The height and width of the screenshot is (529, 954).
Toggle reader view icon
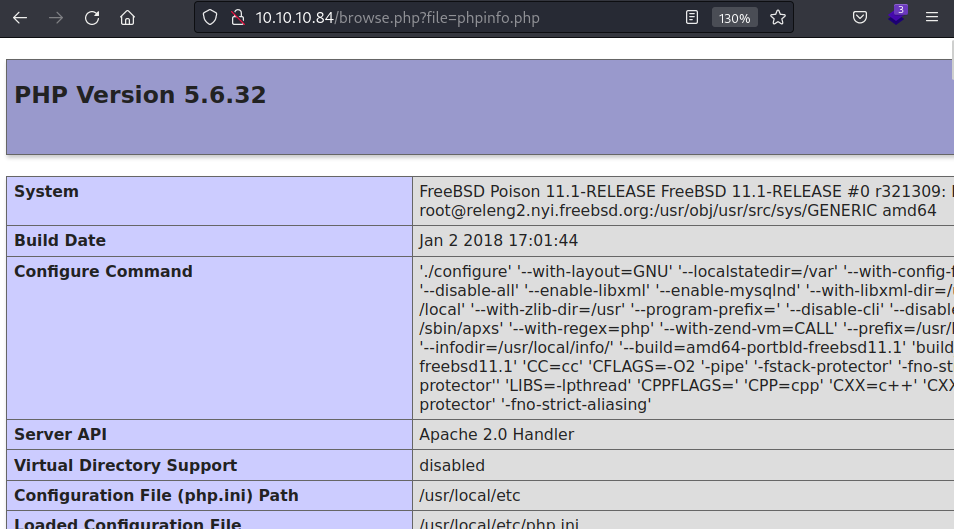[x=692, y=18]
